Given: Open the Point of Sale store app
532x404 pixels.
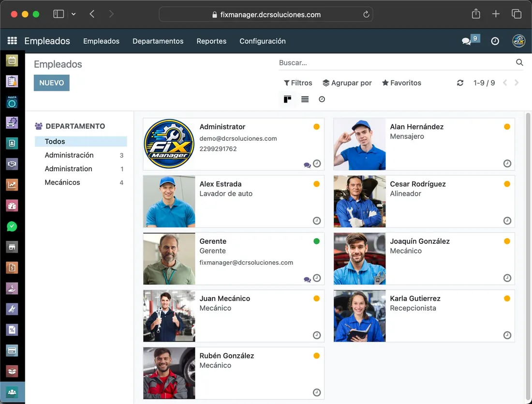Looking at the screenshot, I should [x=12, y=247].
